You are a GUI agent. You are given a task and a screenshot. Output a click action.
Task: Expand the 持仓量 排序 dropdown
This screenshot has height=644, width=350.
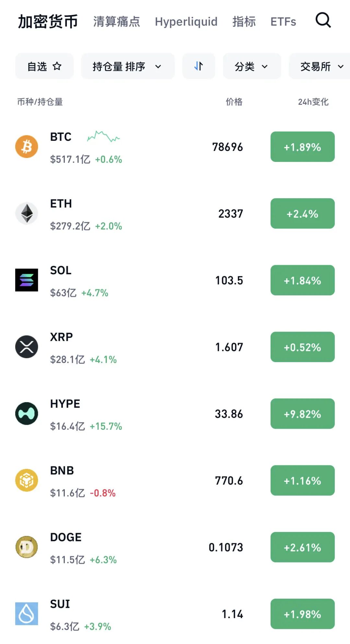127,66
